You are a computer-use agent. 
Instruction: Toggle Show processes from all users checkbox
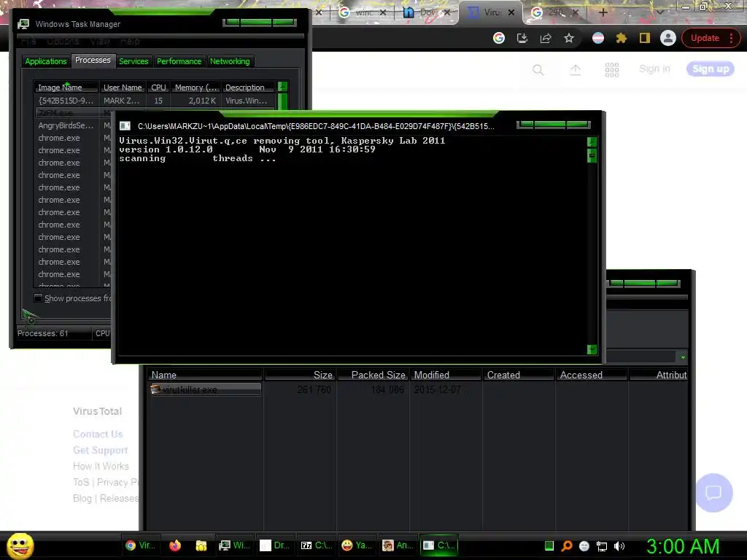[x=38, y=298]
